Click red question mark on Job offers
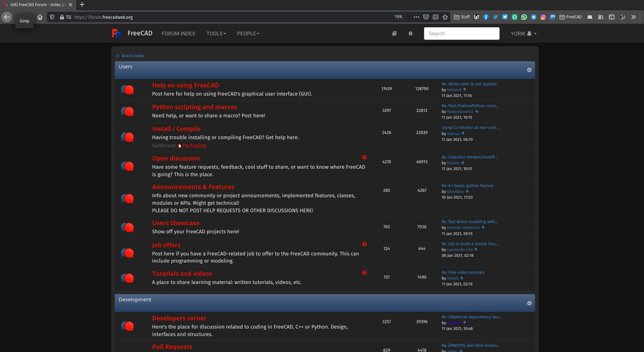This screenshot has width=644, height=352. point(364,244)
